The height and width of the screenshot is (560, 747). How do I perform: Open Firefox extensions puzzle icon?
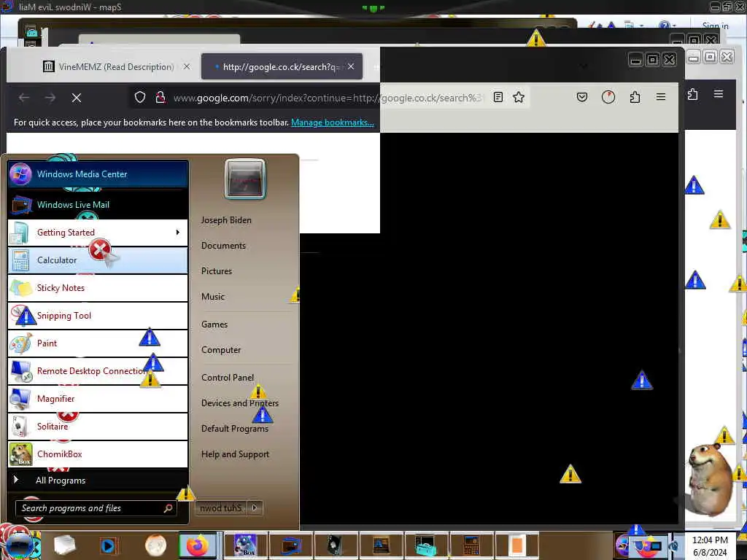(x=635, y=97)
